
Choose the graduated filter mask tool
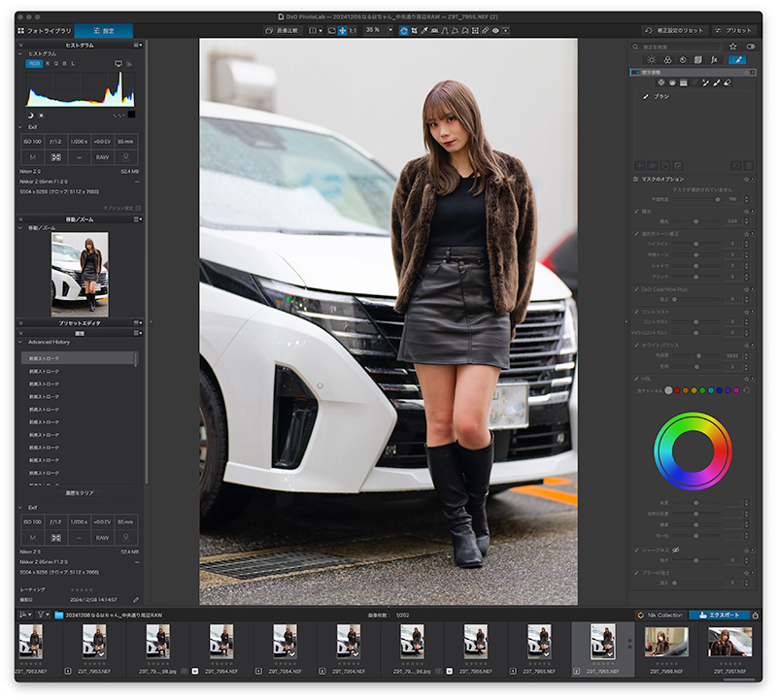click(684, 83)
